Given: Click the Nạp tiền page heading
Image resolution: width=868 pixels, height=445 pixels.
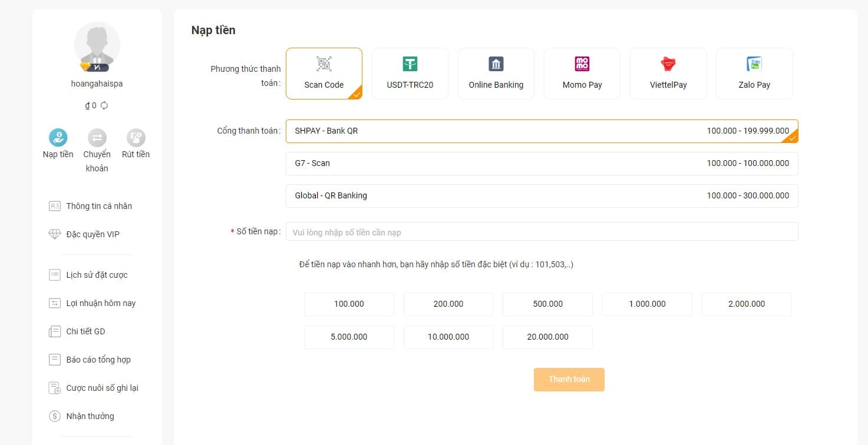Looking at the screenshot, I should tap(213, 30).
